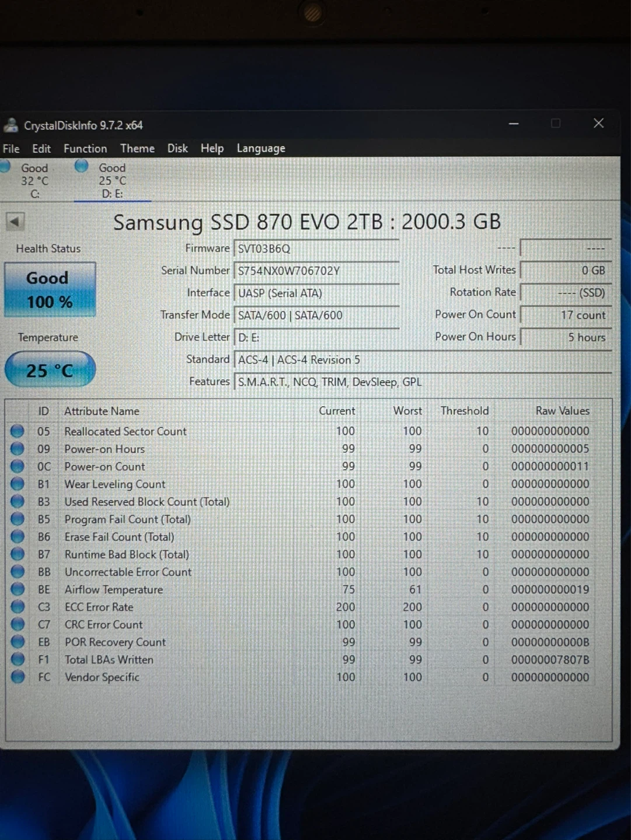Open the Function menu
631x840 pixels.
[x=85, y=149]
